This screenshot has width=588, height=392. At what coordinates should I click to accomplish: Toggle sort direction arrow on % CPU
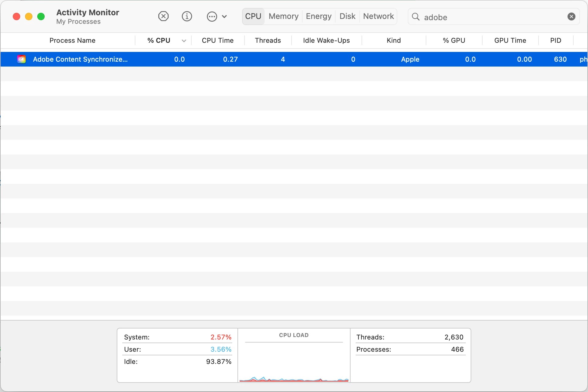point(184,41)
